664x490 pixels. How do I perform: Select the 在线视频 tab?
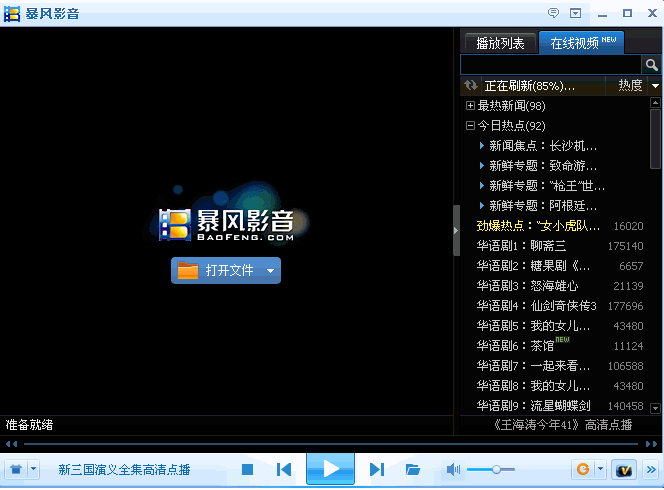pyautogui.click(x=581, y=42)
